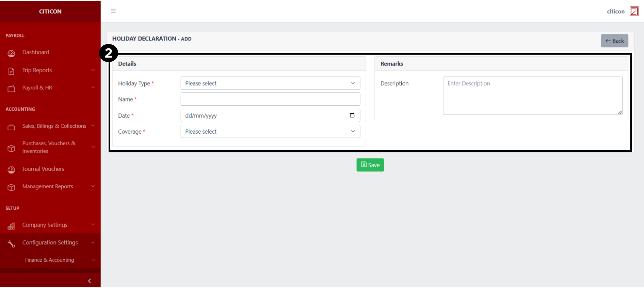Expand Sales, Billings & Collections menu
The image size is (644, 288).
tap(54, 126)
